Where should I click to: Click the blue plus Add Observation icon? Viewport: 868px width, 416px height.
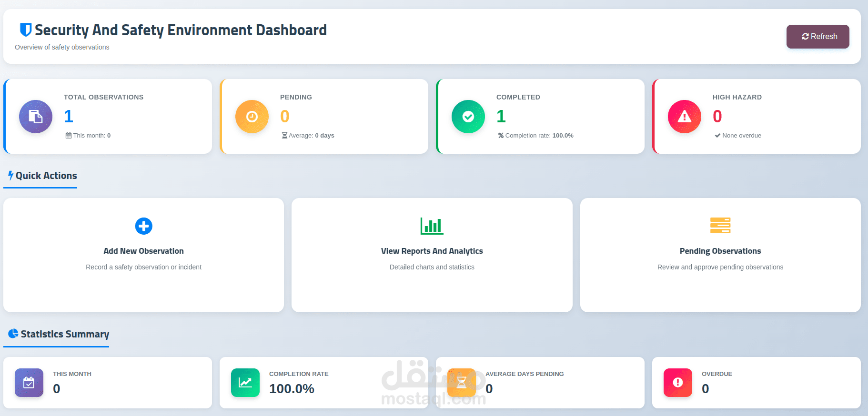(x=143, y=226)
